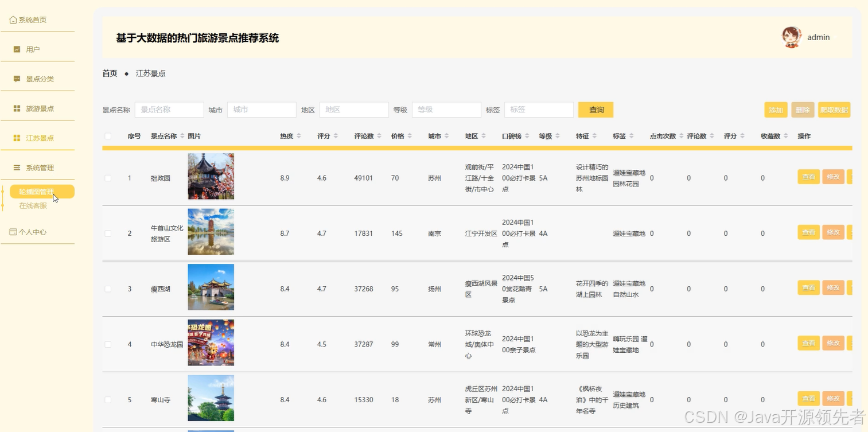Focus the 标签 filter input
The image size is (868, 432).
[539, 110]
